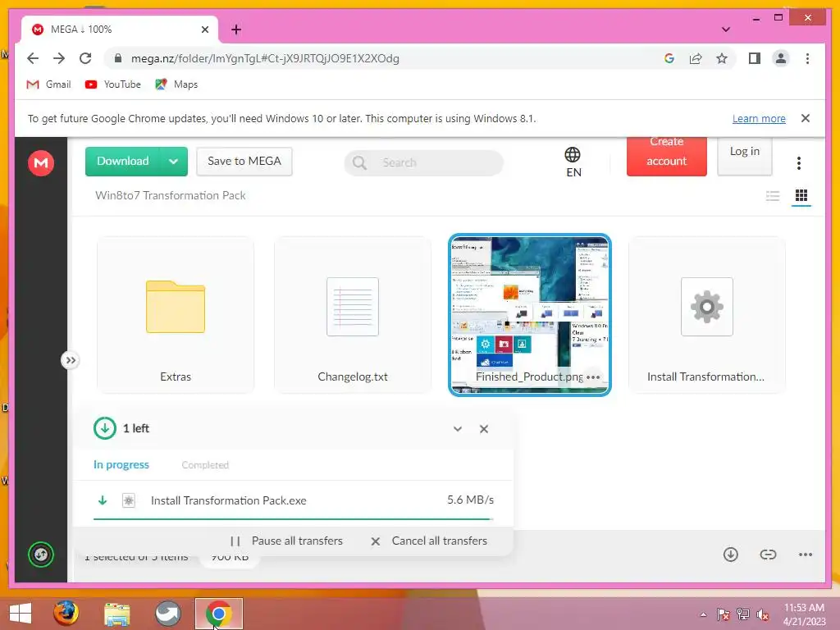This screenshot has height=630, width=840.
Task: Click the green download status circle icon
Action: tap(104, 428)
